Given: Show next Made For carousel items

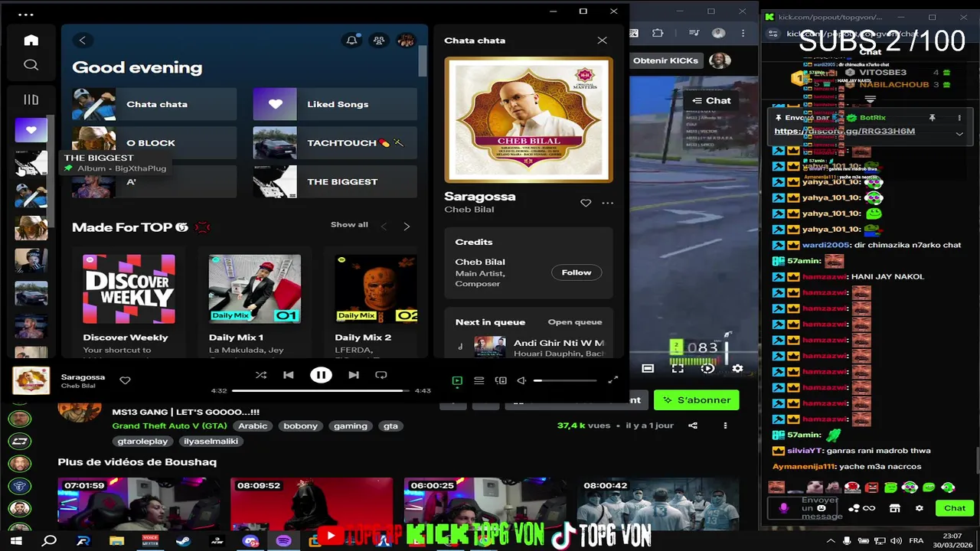Looking at the screenshot, I should [407, 227].
